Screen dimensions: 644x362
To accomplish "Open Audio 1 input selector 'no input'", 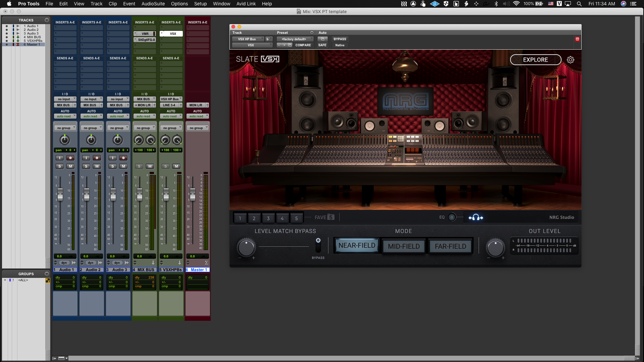I will point(65,99).
